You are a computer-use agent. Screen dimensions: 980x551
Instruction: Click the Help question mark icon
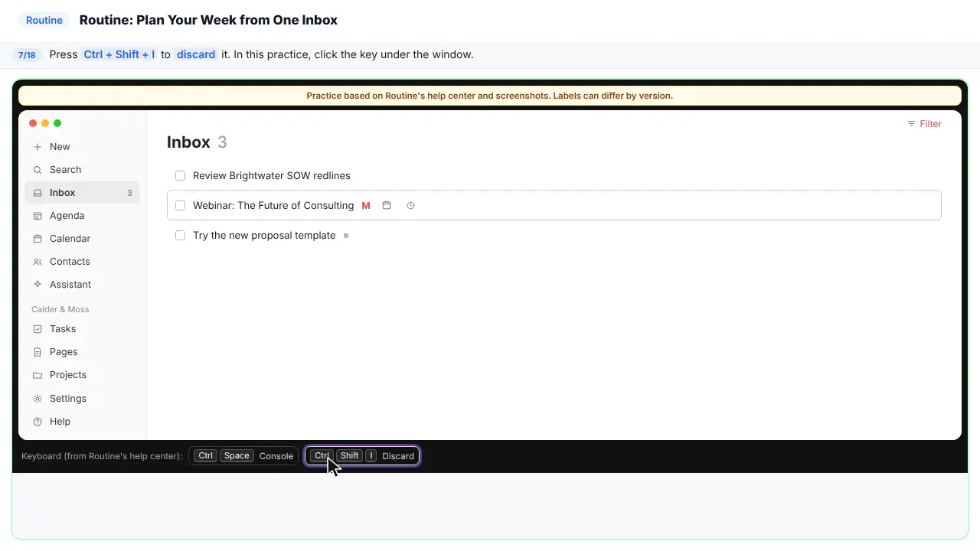click(x=38, y=422)
